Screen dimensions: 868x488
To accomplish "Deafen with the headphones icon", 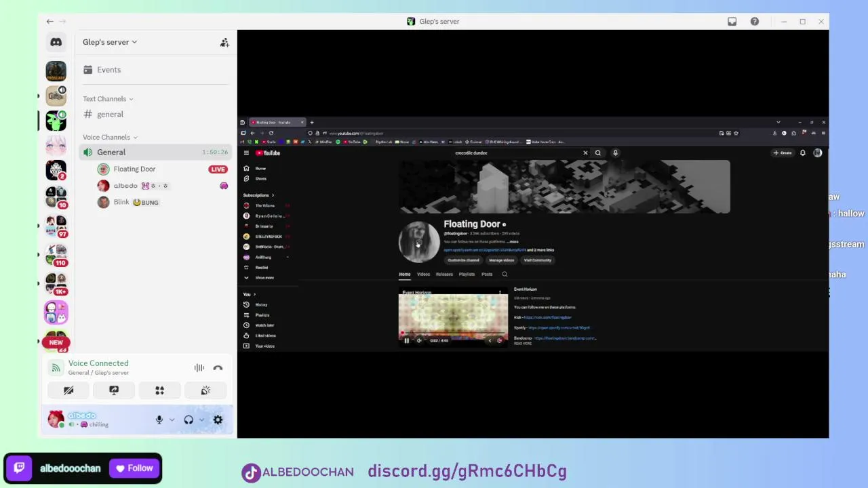I will click(x=189, y=420).
